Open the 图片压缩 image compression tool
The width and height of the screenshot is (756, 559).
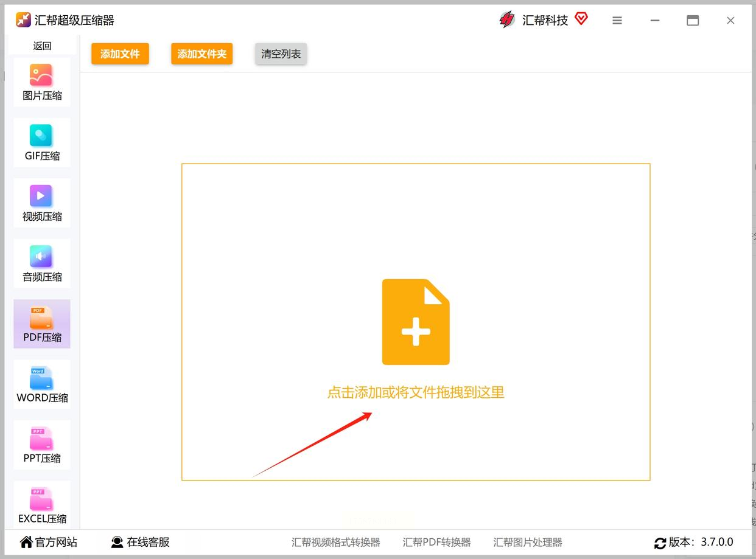[x=42, y=83]
